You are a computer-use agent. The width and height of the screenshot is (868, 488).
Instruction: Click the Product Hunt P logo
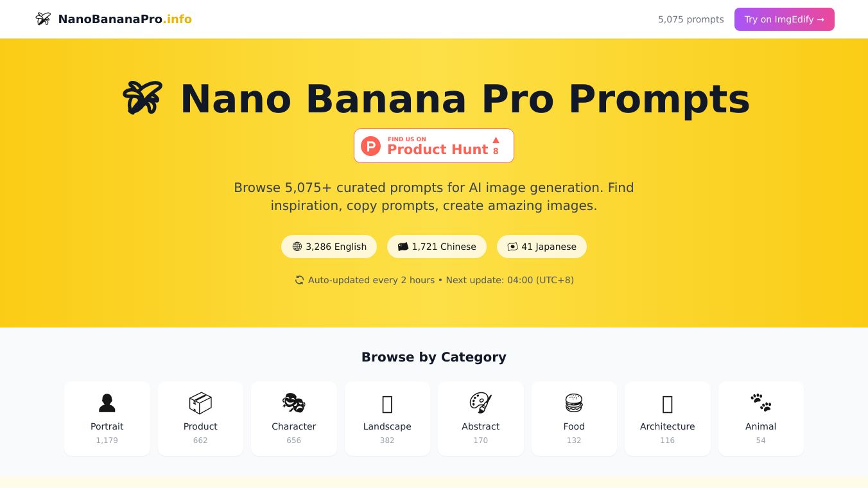(370, 146)
